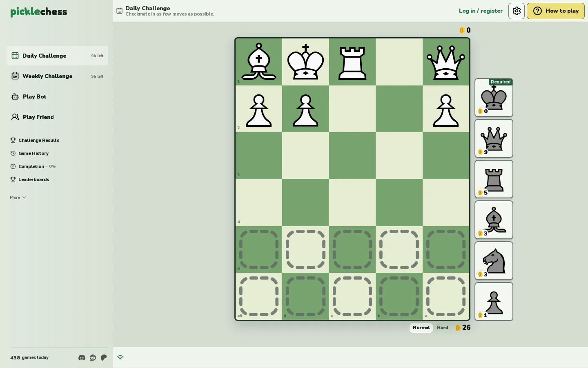This screenshot has height=368, width=588.
Task: Open the Patreon icon link
Action: (x=104, y=358)
